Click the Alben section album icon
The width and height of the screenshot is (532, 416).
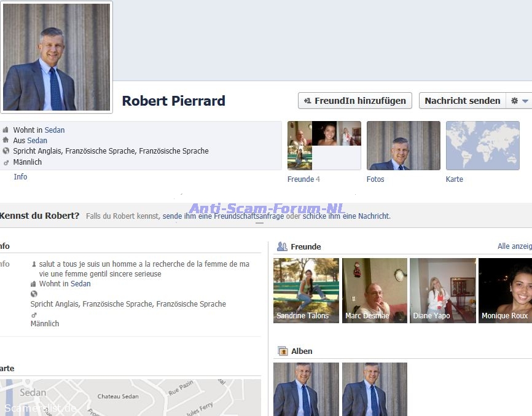click(283, 351)
